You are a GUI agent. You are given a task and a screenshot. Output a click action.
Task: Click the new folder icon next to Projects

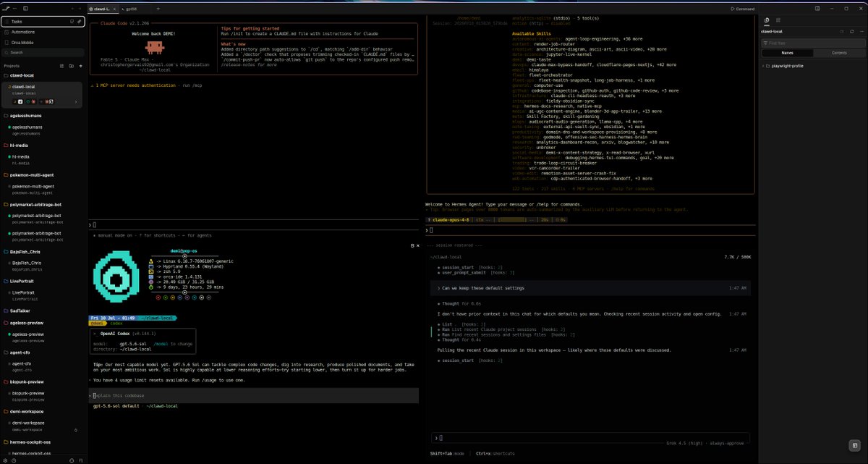71,66
